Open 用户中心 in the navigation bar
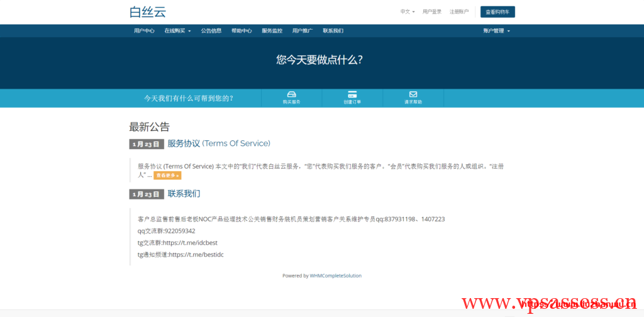Viewport: 644px width, 317px height. click(x=144, y=31)
